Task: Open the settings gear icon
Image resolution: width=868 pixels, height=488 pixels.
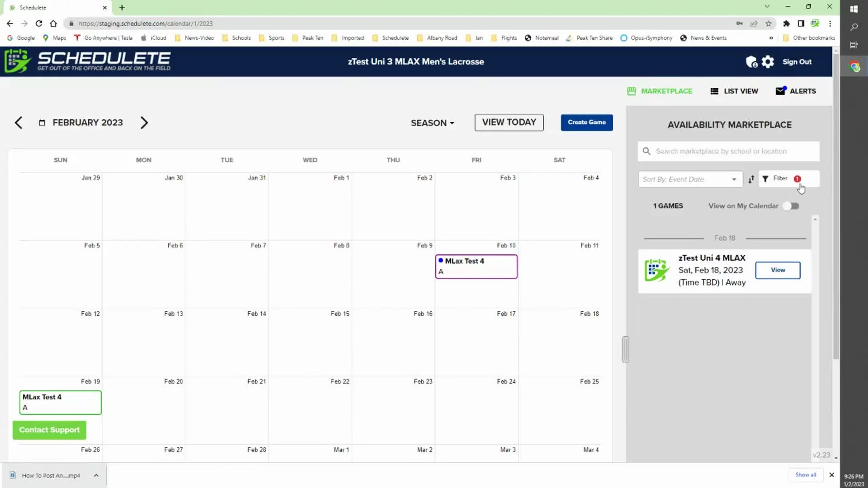Action: (x=768, y=62)
